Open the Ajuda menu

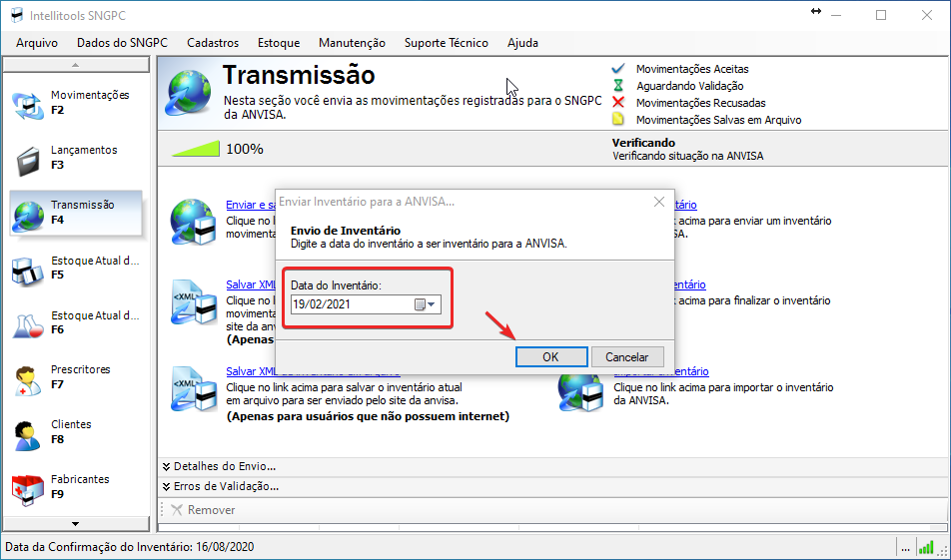522,42
